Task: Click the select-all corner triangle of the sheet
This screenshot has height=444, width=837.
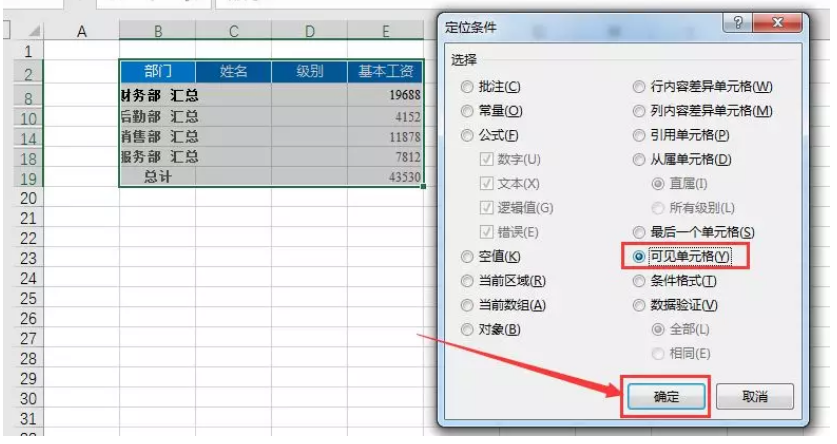Action: 34,31
